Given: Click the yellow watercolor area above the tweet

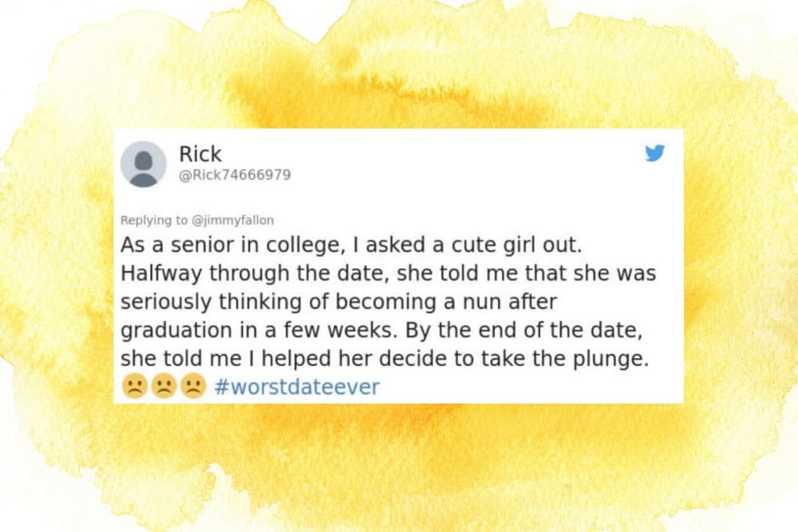Looking at the screenshot, I should 399,72.
